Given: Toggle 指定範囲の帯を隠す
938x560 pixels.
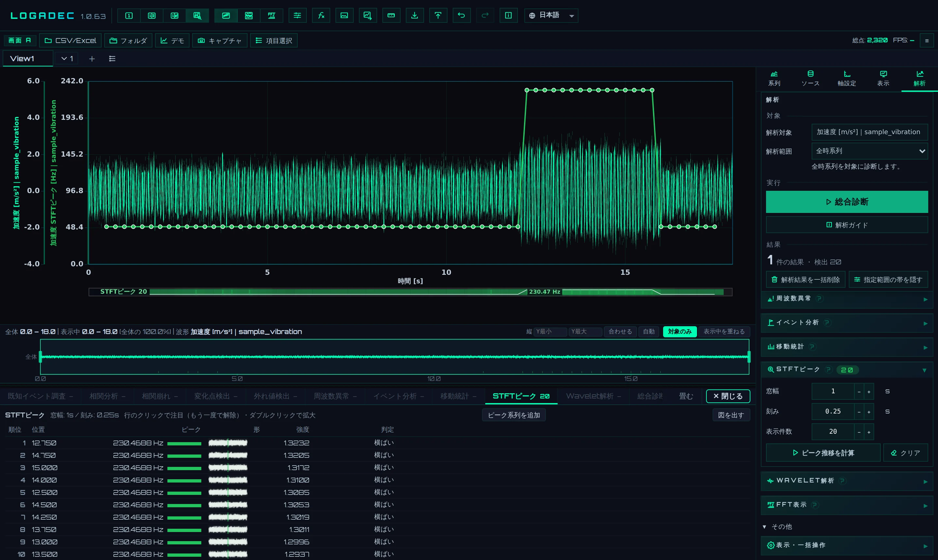Looking at the screenshot, I should pyautogui.click(x=888, y=280).
